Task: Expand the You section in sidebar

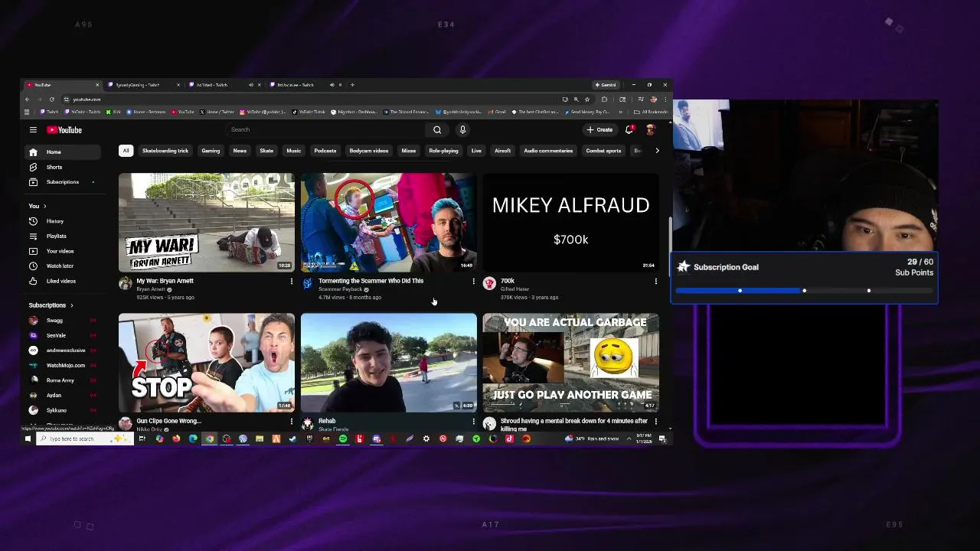Action: 38,206
